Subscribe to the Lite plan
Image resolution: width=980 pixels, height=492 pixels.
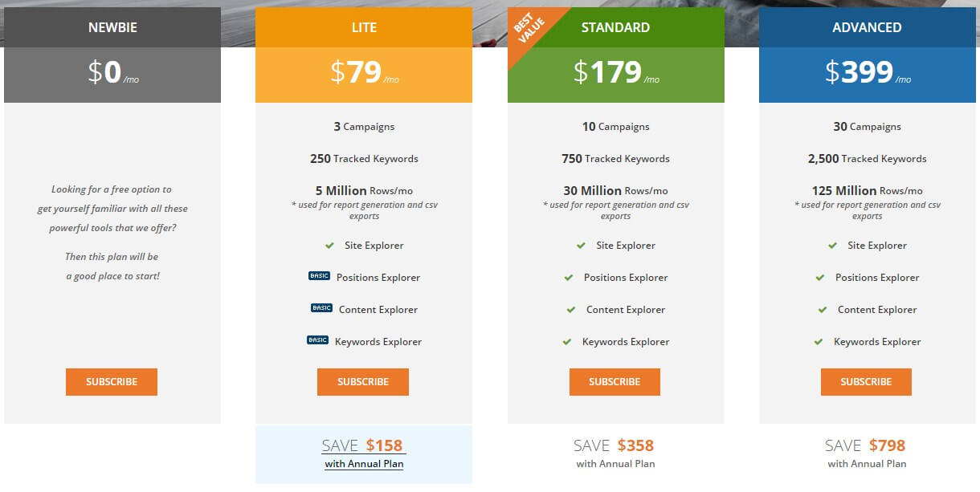pyautogui.click(x=363, y=382)
